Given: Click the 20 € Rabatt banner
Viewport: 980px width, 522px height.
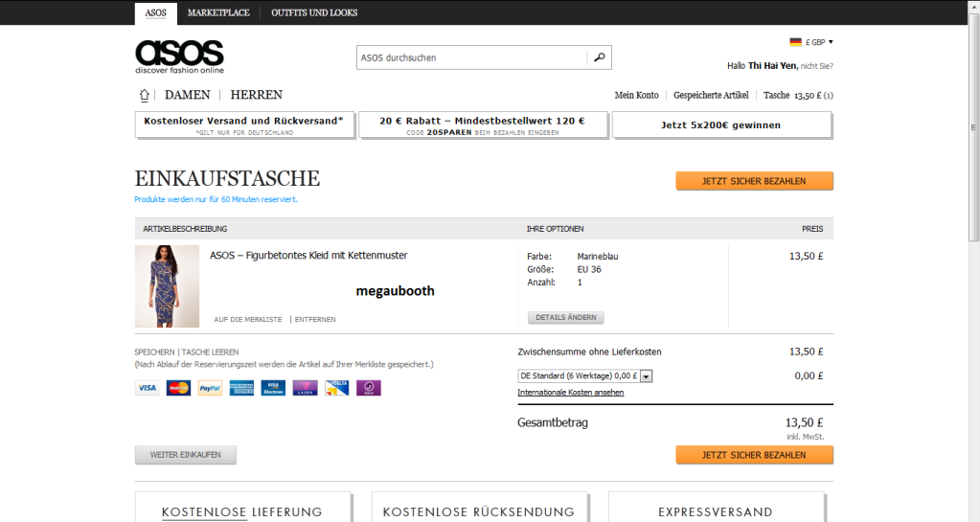Looking at the screenshot, I should tap(483, 125).
